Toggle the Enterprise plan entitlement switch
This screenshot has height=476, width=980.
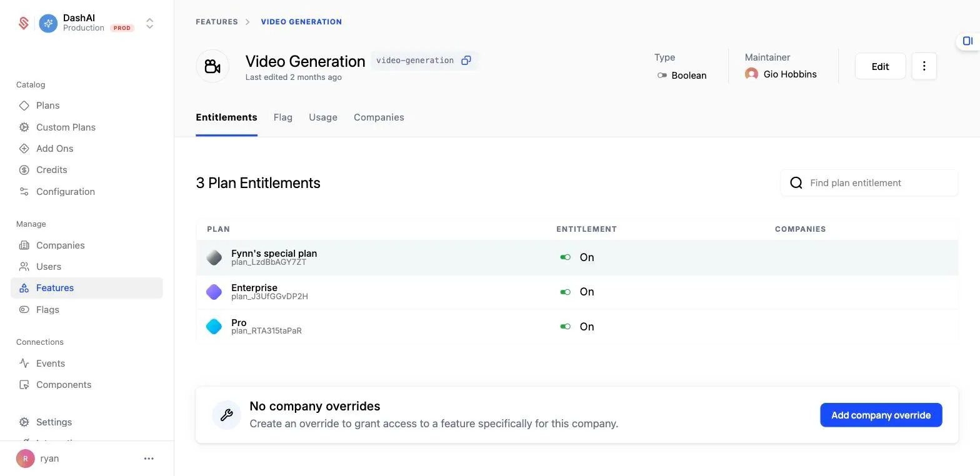565,292
